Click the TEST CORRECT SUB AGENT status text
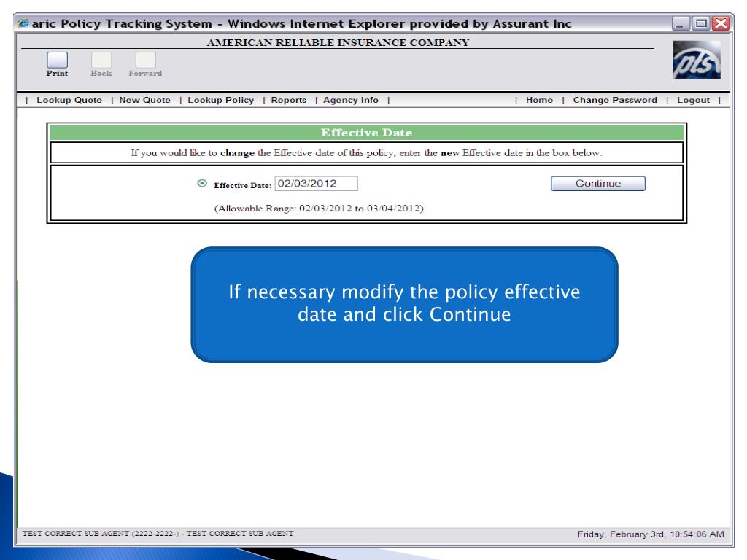 (x=158, y=533)
